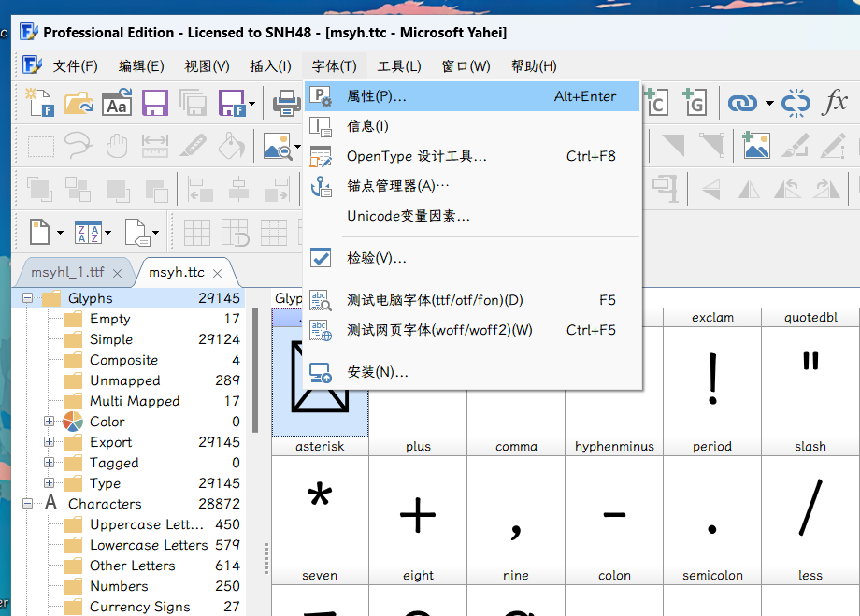The height and width of the screenshot is (616, 860).
Task: Click the Save All toolbar icon
Action: click(x=193, y=103)
